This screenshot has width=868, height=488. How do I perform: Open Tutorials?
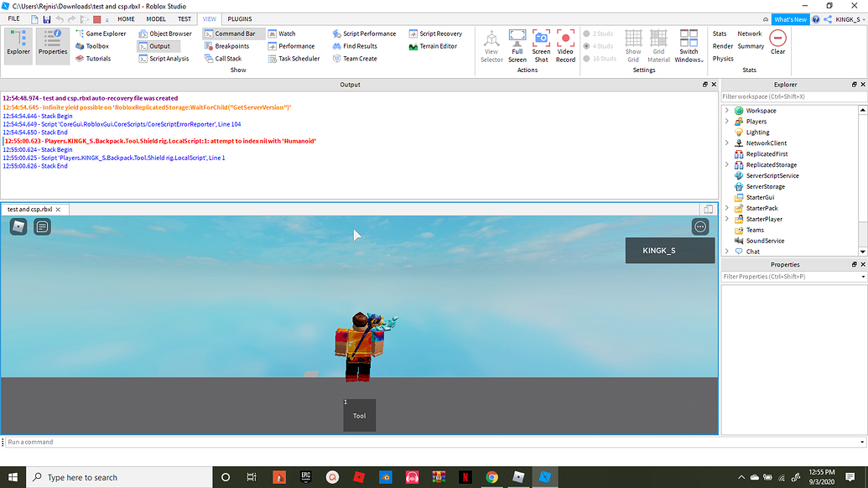coord(93,59)
